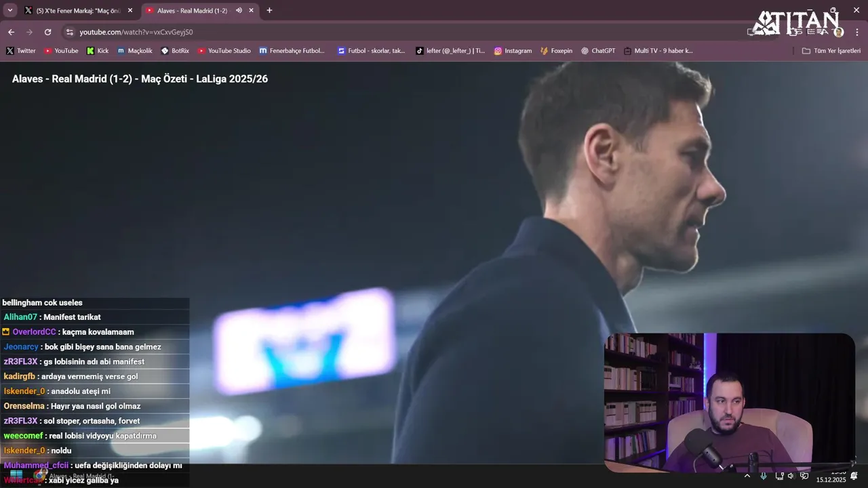Click the chat username weecomef

(x=23, y=436)
